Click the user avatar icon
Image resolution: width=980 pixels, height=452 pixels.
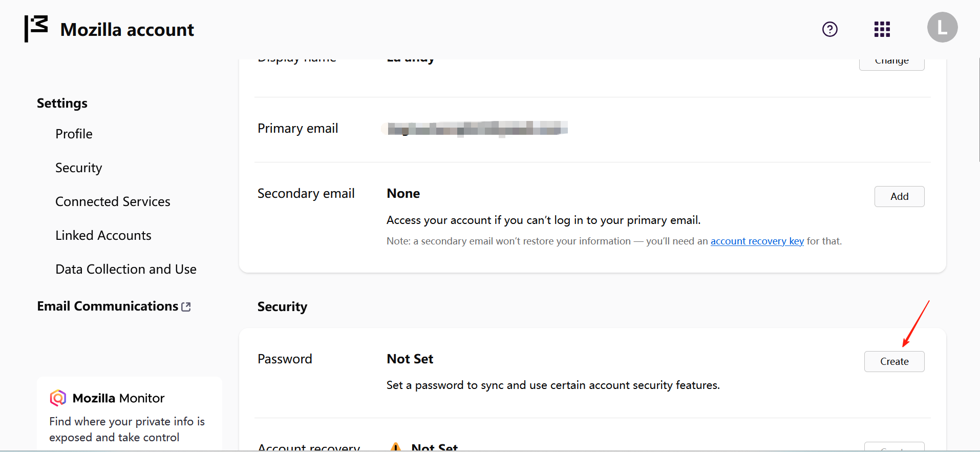coord(942,28)
